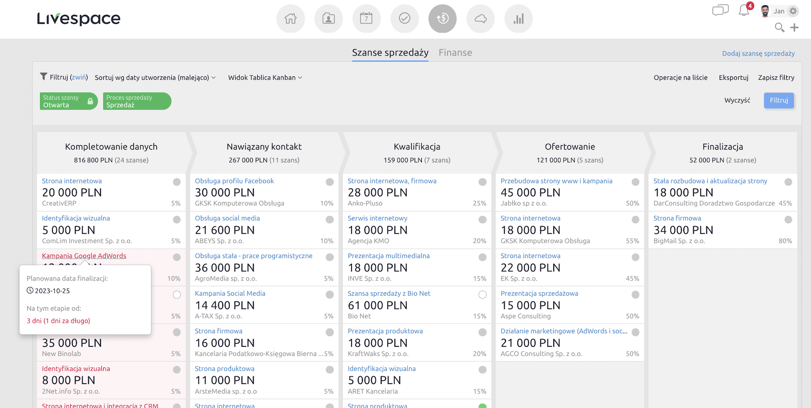Open the calendar icon in top navigation
Viewport: 811px width, 408px height.
[366, 19]
